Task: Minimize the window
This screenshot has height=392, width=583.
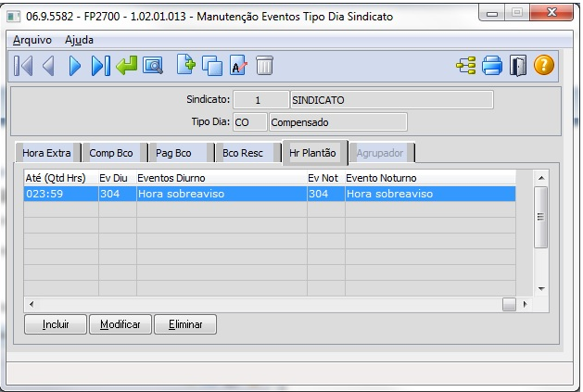Action: tap(492, 13)
